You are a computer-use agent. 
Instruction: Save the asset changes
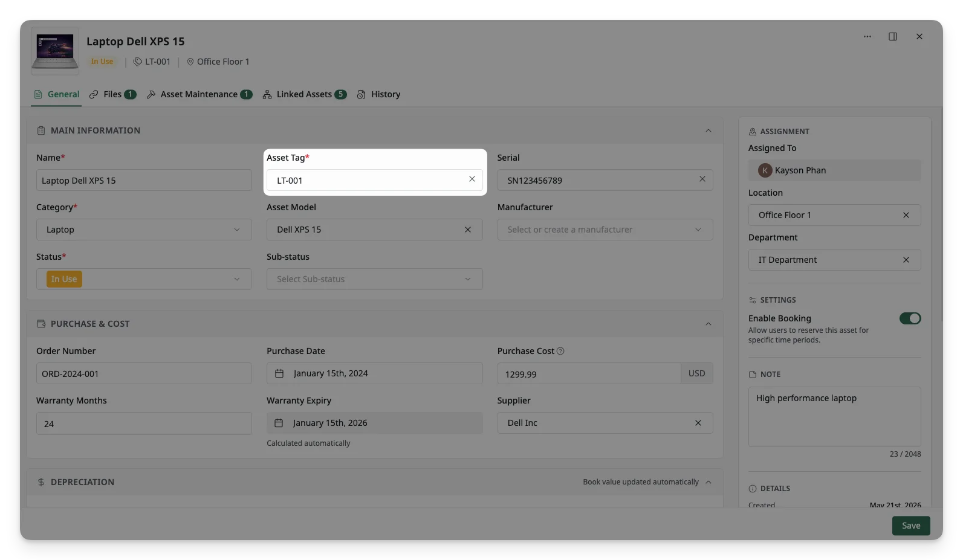point(910,526)
